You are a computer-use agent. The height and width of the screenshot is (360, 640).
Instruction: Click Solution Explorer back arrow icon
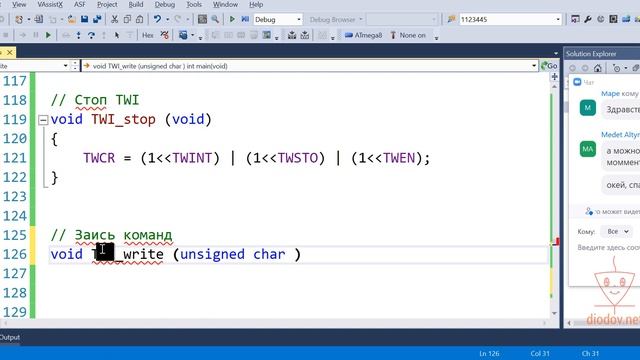(572, 68)
